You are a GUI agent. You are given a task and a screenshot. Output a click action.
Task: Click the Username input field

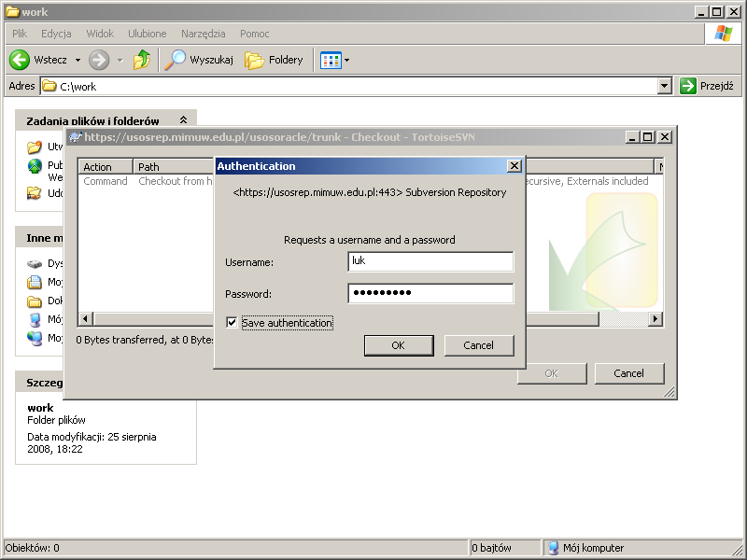(430, 261)
